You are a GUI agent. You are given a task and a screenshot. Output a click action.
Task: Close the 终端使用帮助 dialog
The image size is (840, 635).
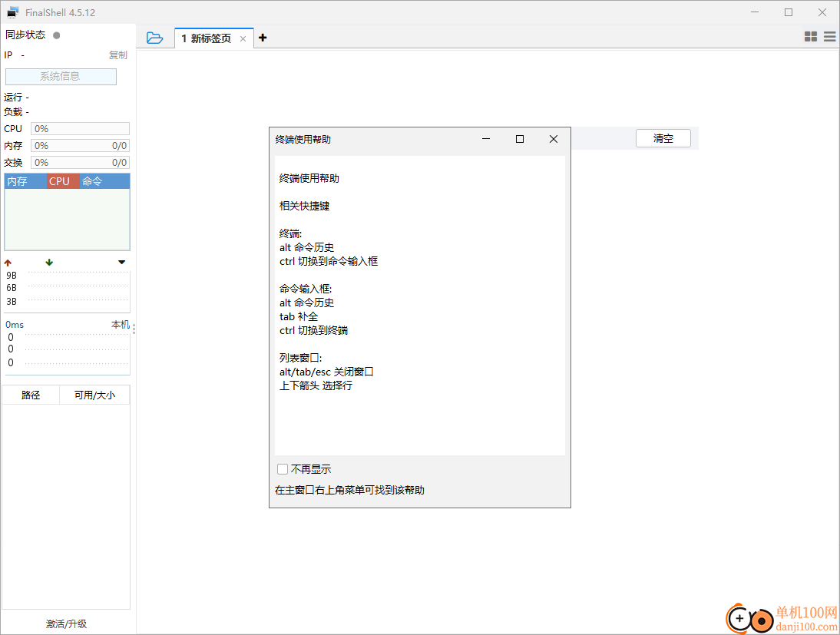[554, 139]
